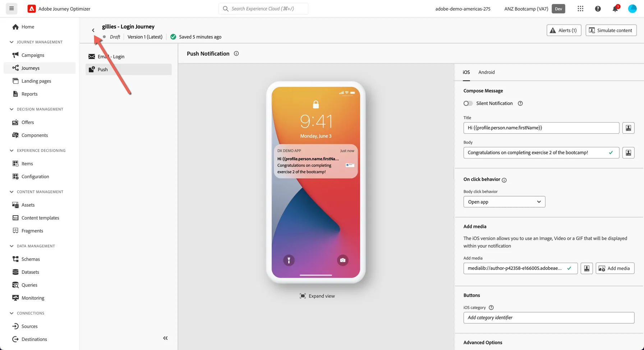Image resolution: width=644 pixels, height=350 pixels.
Task: Toggle the Silent Notification switch
Action: [x=468, y=103]
